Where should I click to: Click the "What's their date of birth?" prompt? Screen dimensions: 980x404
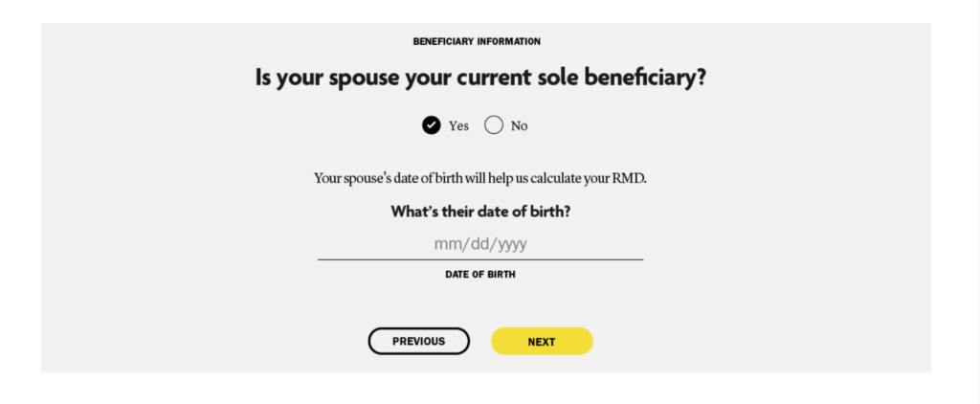pyautogui.click(x=480, y=212)
